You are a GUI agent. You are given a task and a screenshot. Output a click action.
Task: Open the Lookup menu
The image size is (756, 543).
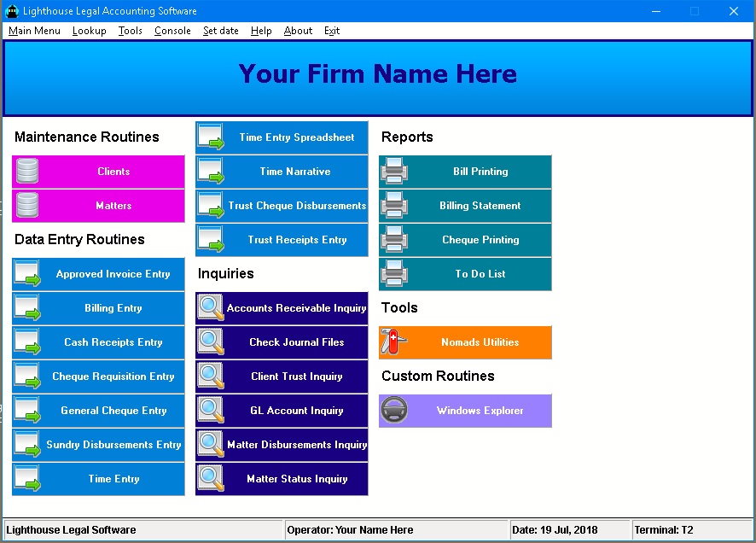tap(90, 31)
